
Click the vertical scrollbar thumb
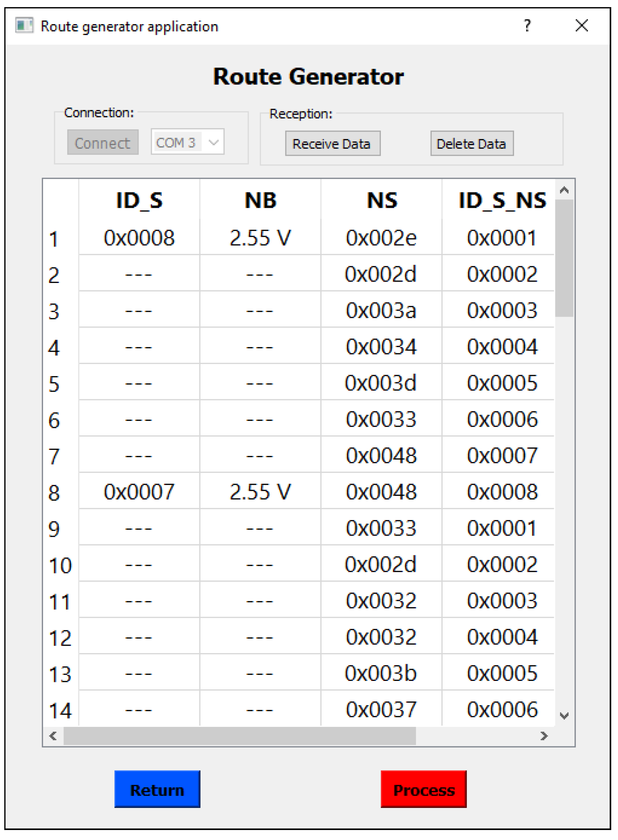coord(564,258)
